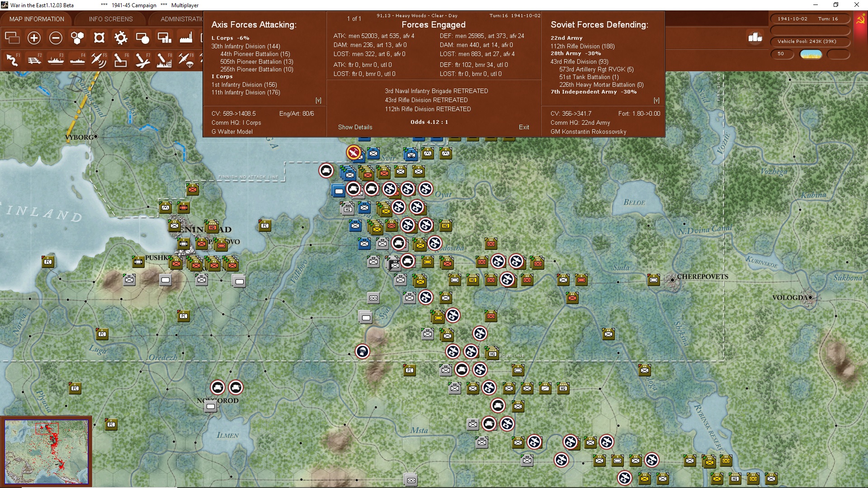Minimize the War in the East window
This screenshot has width=868, height=488.
coord(816,5)
